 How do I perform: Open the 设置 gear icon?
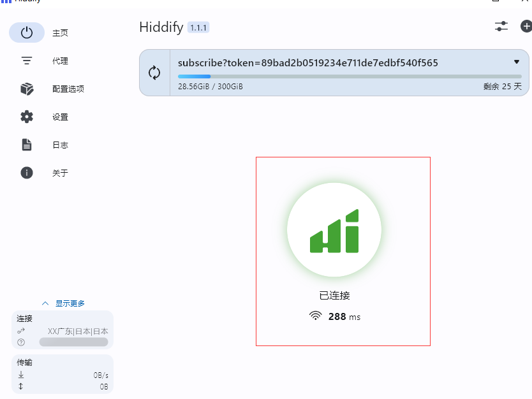pyautogui.click(x=27, y=117)
